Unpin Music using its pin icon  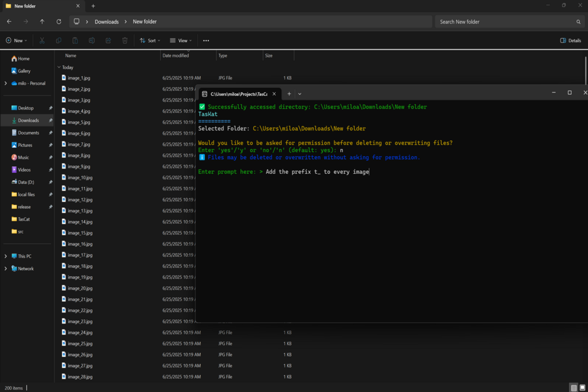point(51,157)
